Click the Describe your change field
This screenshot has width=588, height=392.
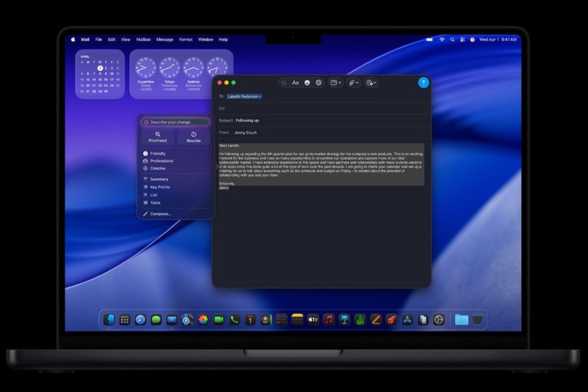click(x=176, y=122)
